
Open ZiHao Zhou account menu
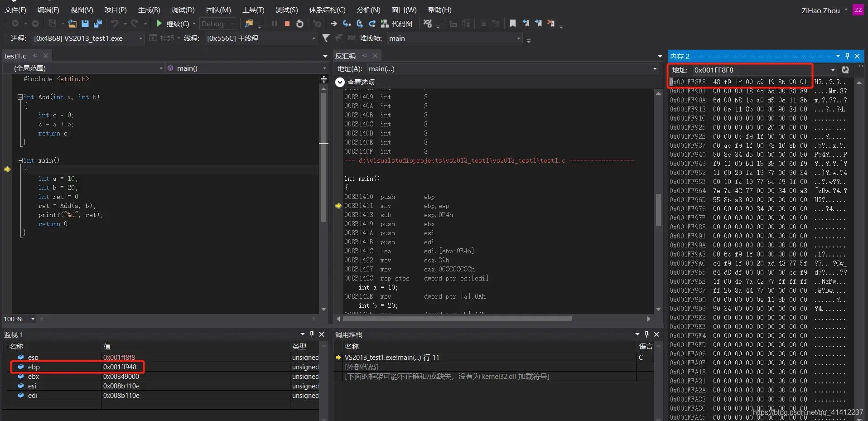(x=825, y=10)
